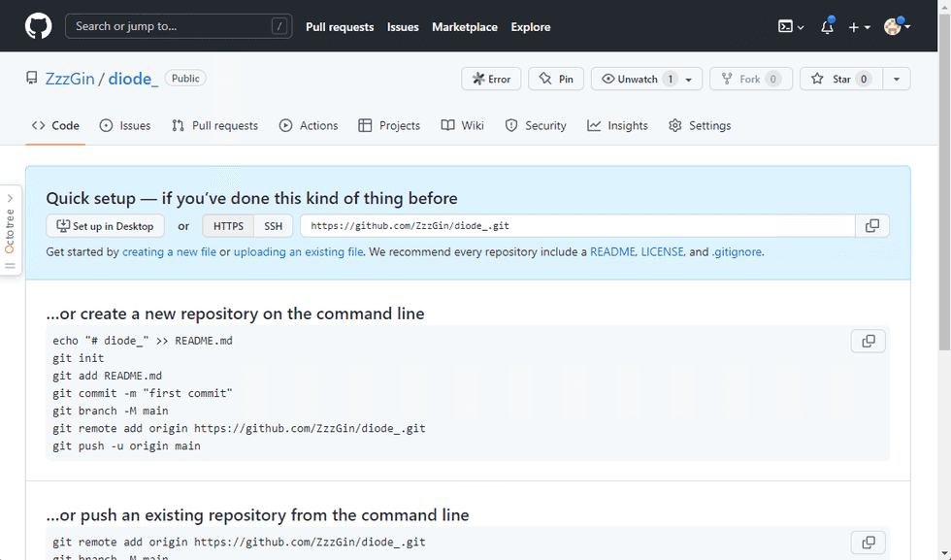The width and height of the screenshot is (951, 560).
Task: Copy the push existing repository commands
Action: point(869,543)
